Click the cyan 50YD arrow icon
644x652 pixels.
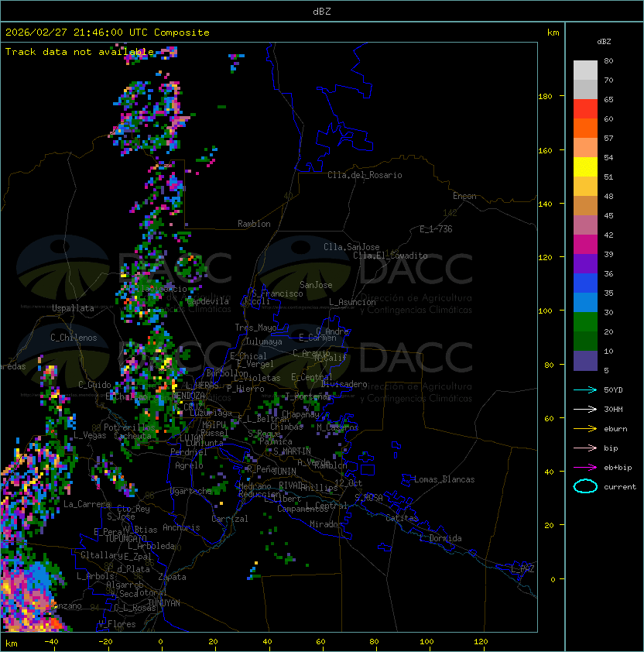click(585, 389)
